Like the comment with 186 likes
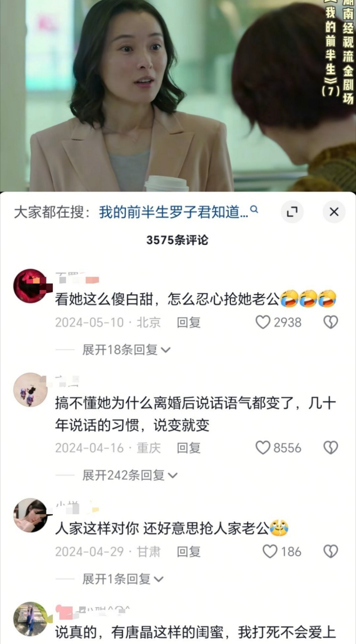Image resolution: width=356 pixels, height=644 pixels. click(x=270, y=551)
